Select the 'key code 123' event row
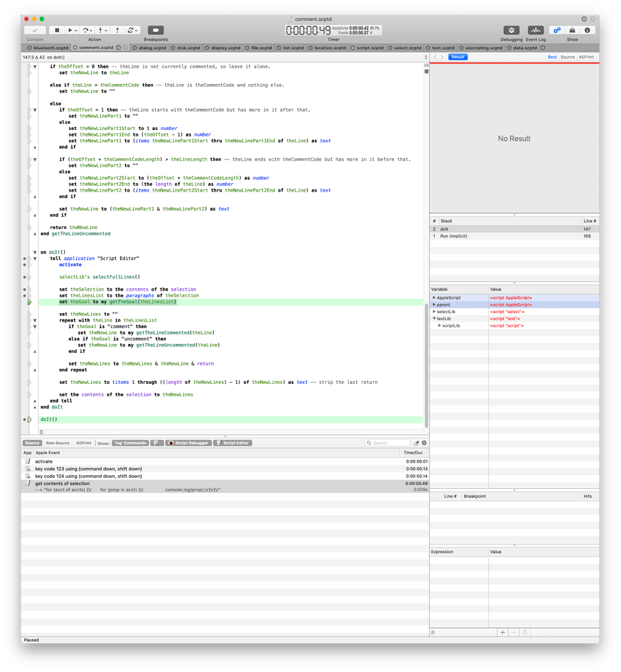621x672 pixels. (x=225, y=469)
